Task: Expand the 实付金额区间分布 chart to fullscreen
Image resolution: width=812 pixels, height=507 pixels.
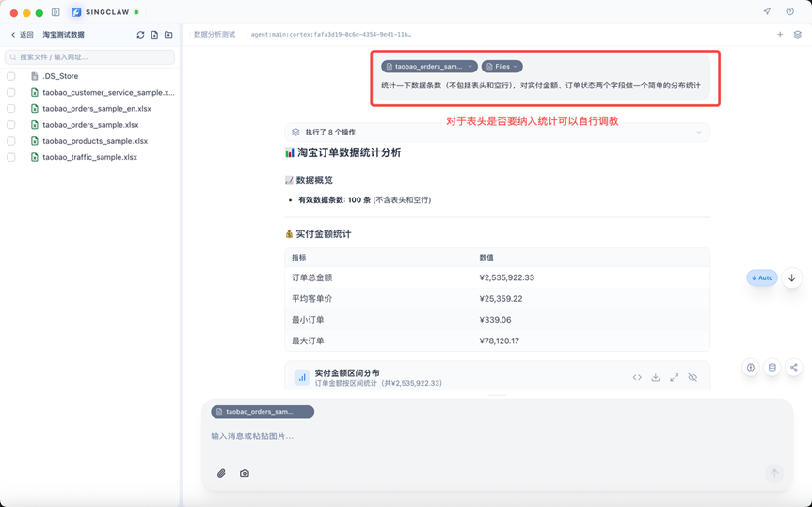Action: [674, 377]
